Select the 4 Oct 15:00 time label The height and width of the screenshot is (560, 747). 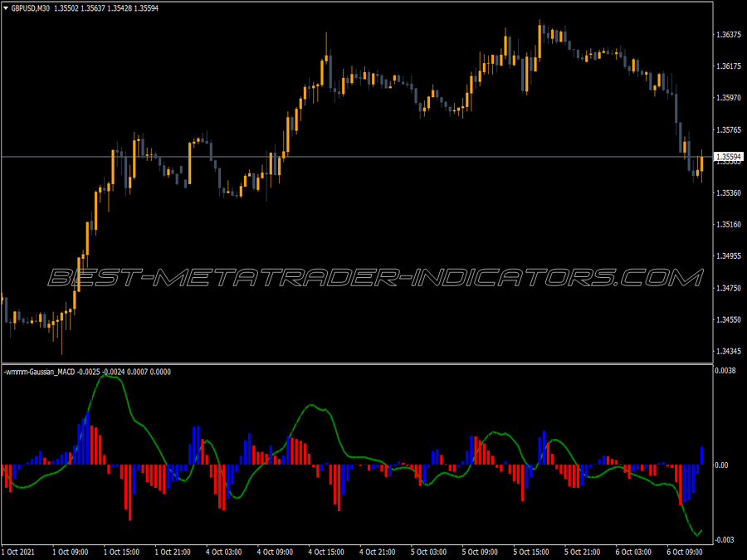tap(326, 552)
